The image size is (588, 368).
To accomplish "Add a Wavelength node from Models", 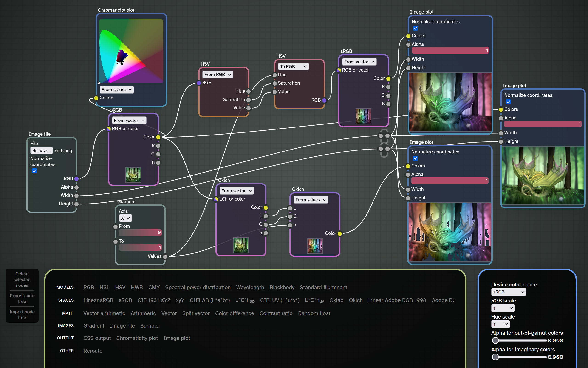I will [x=250, y=287].
